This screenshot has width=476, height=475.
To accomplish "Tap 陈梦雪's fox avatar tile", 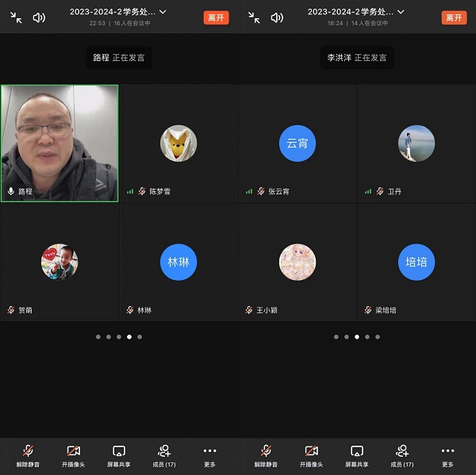I will (178, 144).
